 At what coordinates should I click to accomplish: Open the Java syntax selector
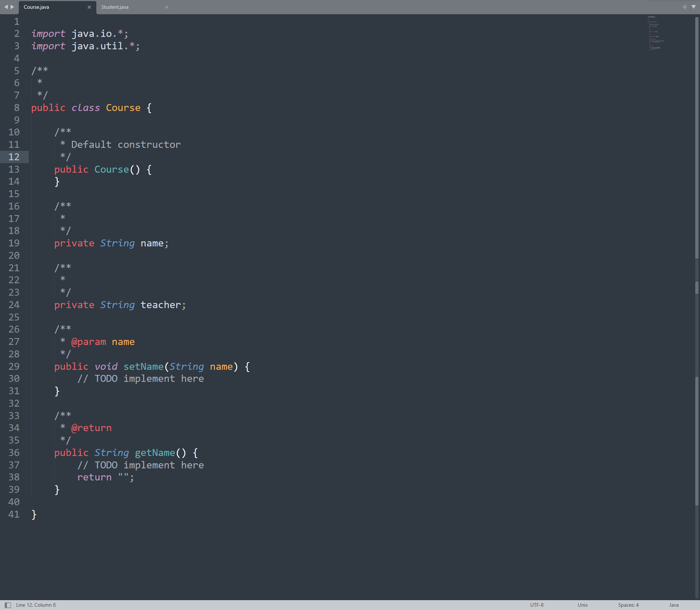tap(674, 605)
